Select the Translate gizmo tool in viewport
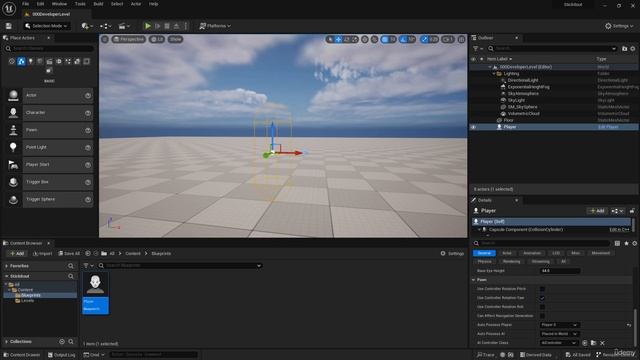This screenshot has width=640, height=360. tap(338, 39)
